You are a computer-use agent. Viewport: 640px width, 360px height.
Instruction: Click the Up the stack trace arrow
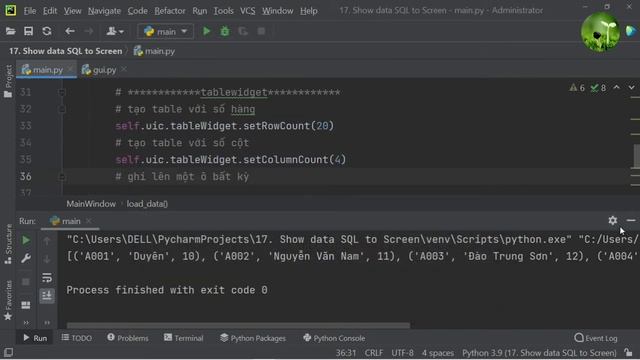pyautogui.click(x=47, y=241)
